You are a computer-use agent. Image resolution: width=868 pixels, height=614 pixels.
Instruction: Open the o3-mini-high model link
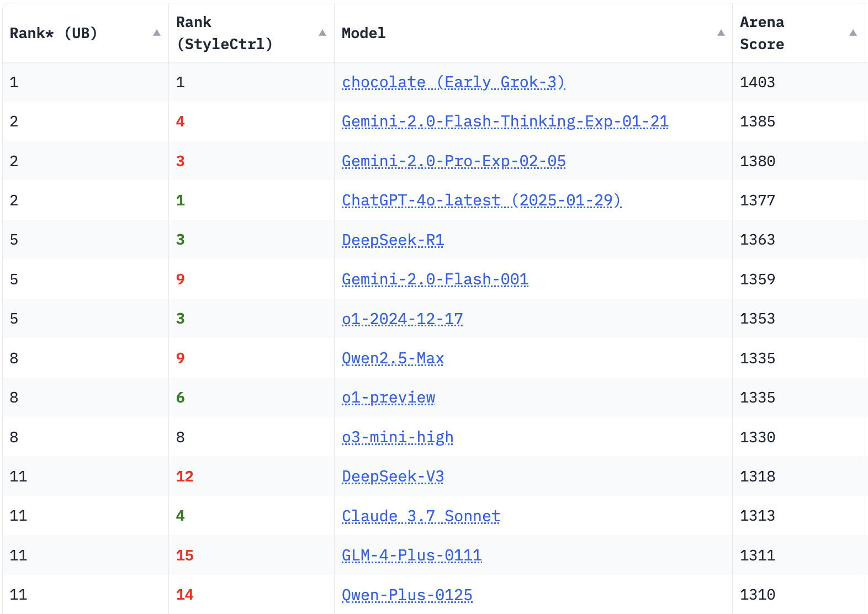tap(398, 437)
